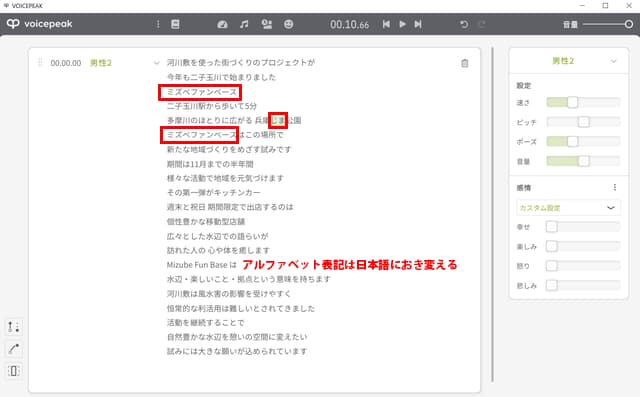
Task: Click line 河川敷は風水害の影響を受けやすく
Action: tap(229, 294)
